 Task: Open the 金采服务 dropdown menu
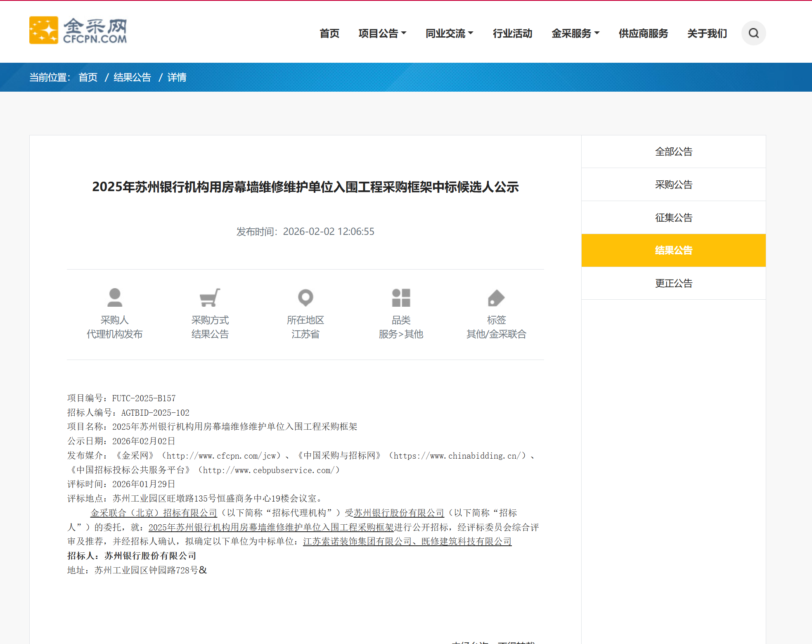click(575, 33)
